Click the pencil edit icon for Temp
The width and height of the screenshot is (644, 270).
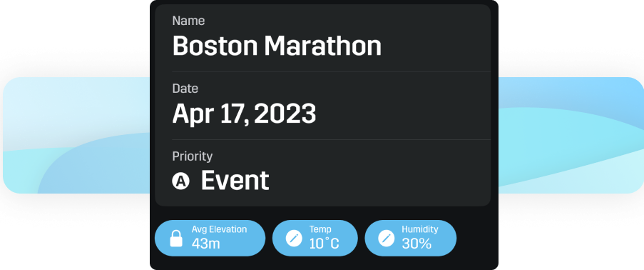(x=294, y=239)
